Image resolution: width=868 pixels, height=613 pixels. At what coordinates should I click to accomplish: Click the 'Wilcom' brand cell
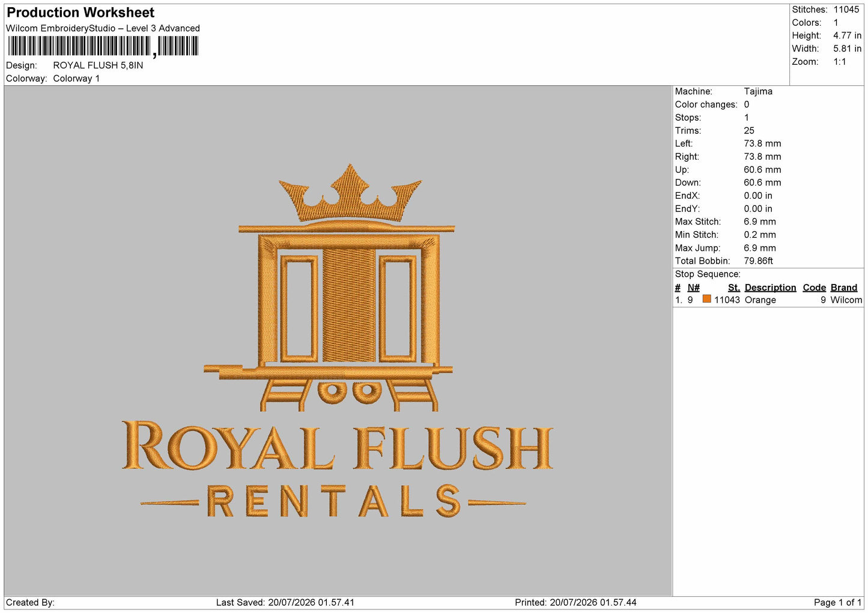(x=846, y=300)
